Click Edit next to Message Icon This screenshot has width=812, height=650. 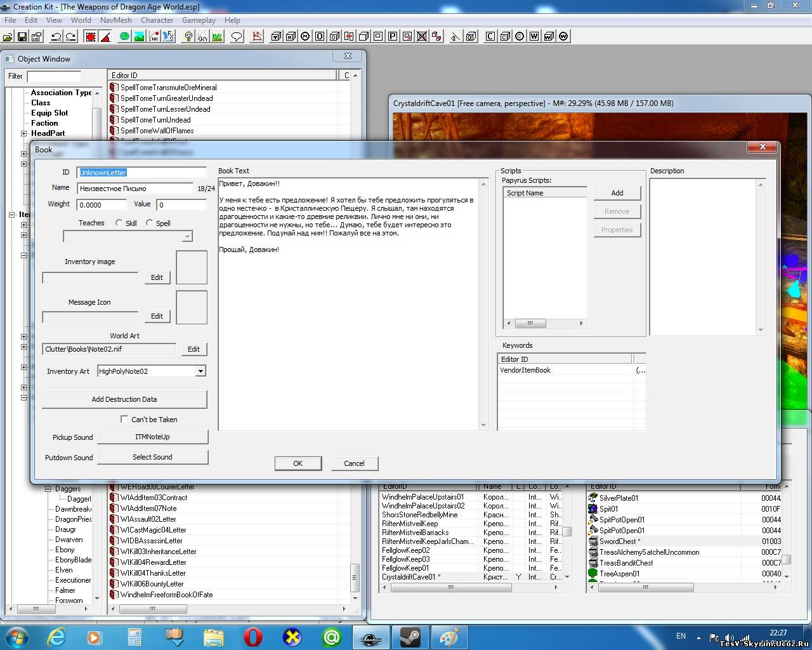click(x=157, y=316)
